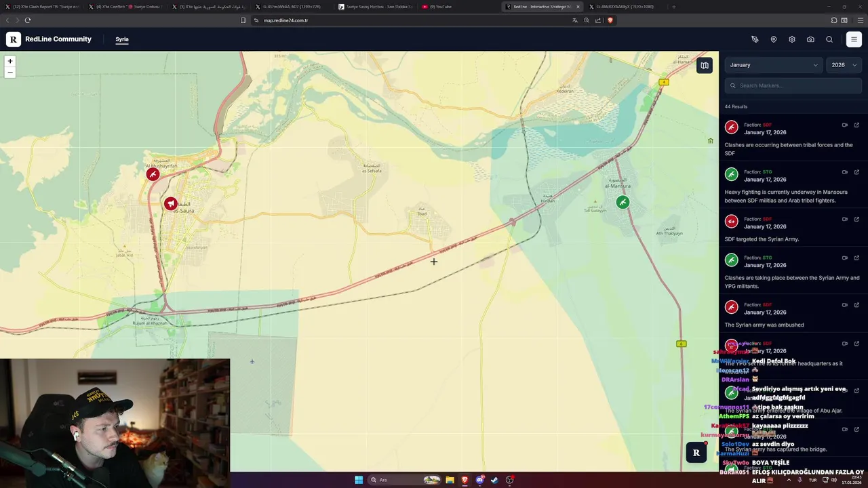Image resolution: width=868 pixels, height=488 pixels.
Task: Switch to the G-4SFmWkAA-6D7 browser tab
Action: (292, 7)
